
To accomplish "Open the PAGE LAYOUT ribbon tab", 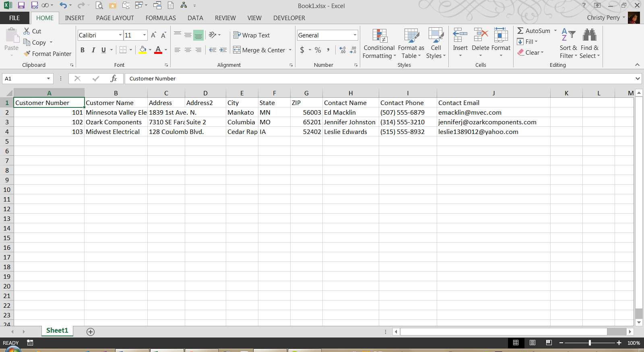I will pyautogui.click(x=115, y=18).
